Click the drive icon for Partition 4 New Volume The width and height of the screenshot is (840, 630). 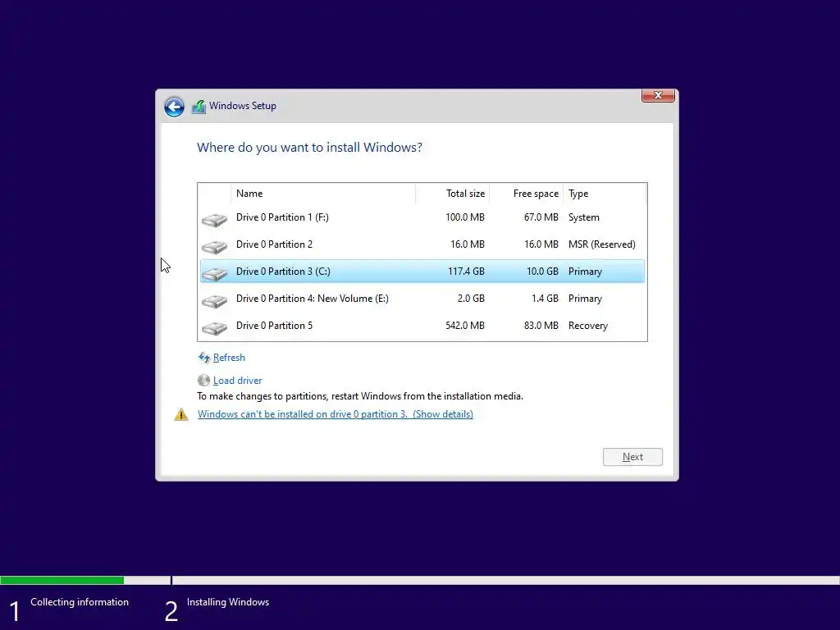[214, 300]
